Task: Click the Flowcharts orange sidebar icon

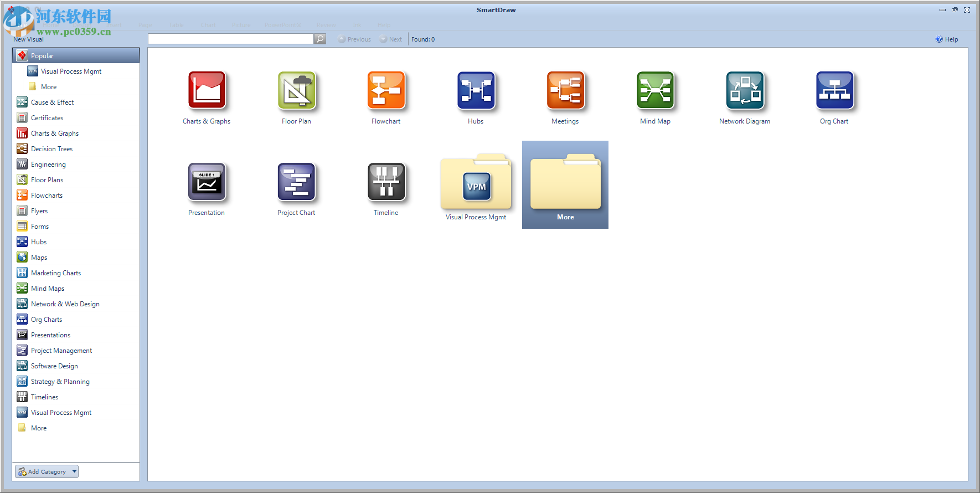Action: (x=22, y=195)
